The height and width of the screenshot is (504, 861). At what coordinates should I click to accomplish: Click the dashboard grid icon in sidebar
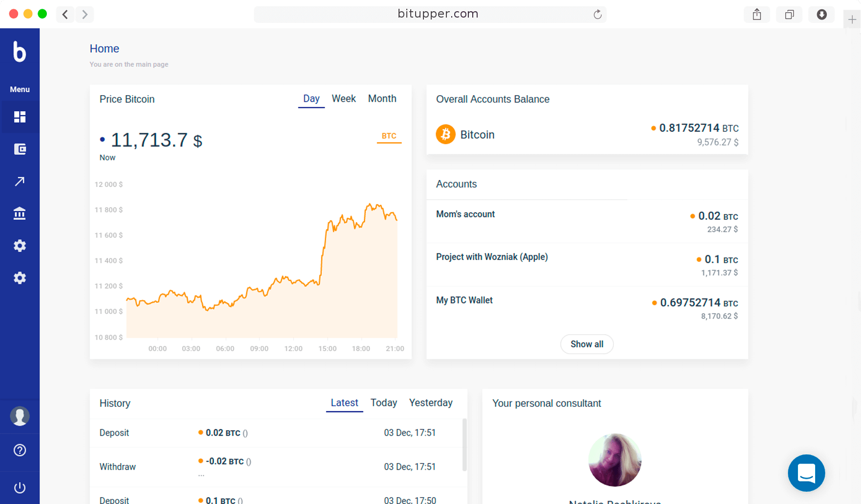click(20, 117)
